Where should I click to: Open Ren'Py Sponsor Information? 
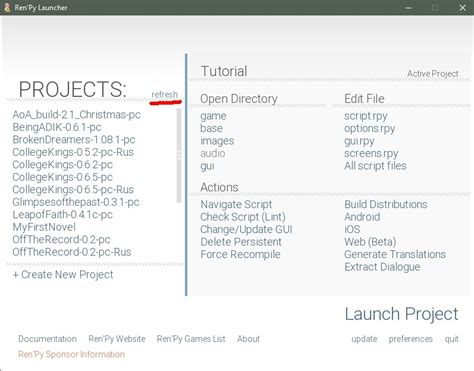click(x=72, y=354)
